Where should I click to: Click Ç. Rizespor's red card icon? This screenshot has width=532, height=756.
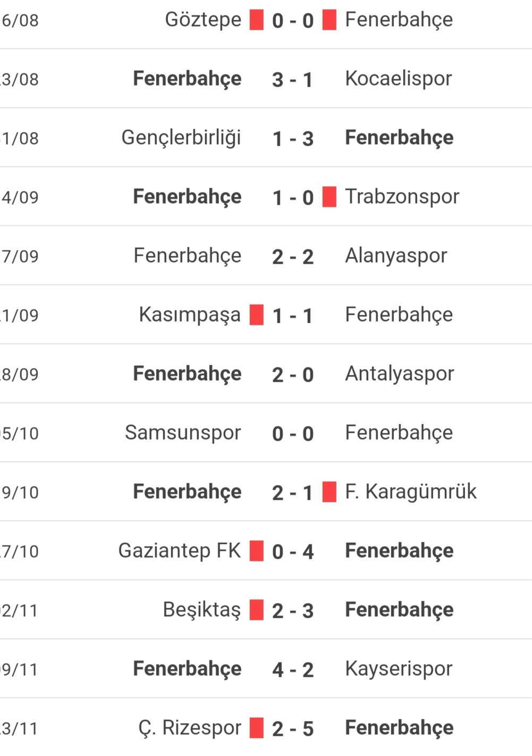(257, 728)
